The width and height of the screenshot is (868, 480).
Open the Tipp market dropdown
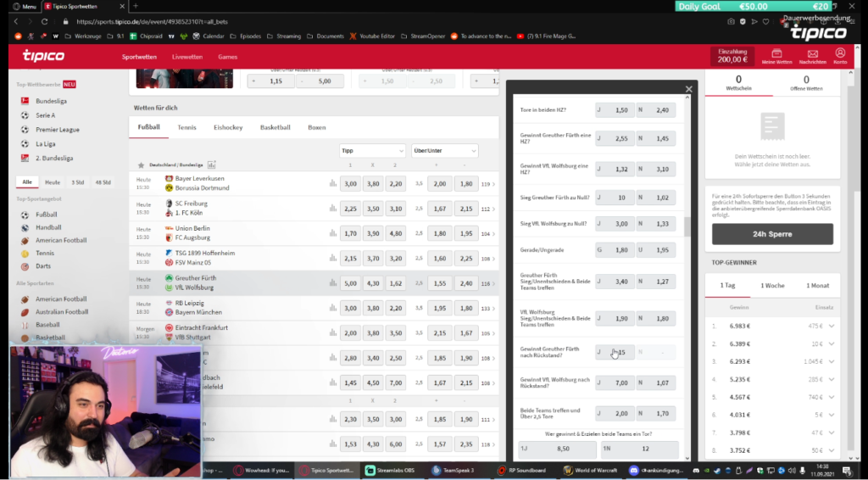pyautogui.click(x=372, y=151)
